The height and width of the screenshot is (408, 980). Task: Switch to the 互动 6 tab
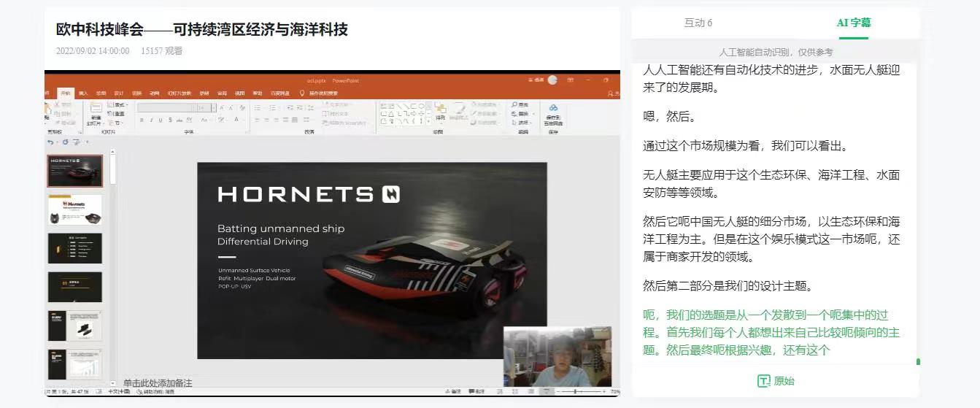(x=698, y=23)
